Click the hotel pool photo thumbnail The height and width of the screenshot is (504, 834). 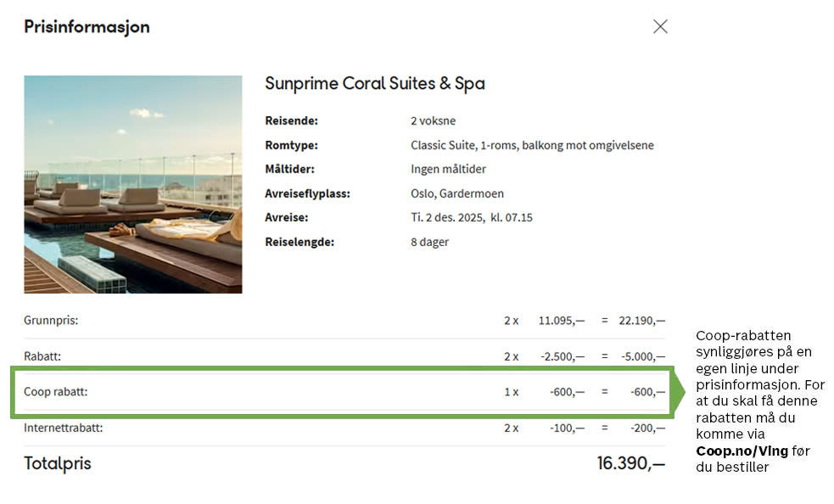coord(132,184)
